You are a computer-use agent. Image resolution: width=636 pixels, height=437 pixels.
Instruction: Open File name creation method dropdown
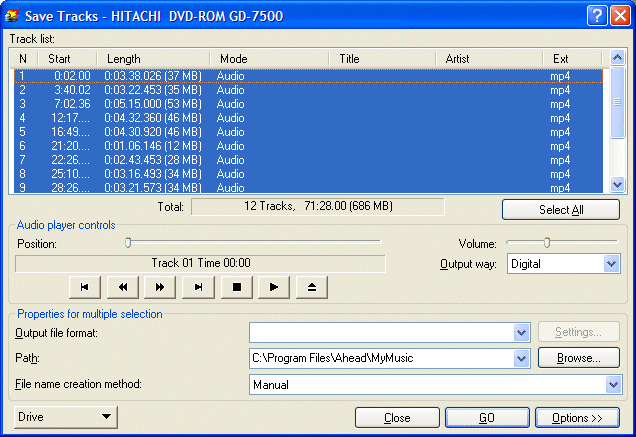point(613,384)
